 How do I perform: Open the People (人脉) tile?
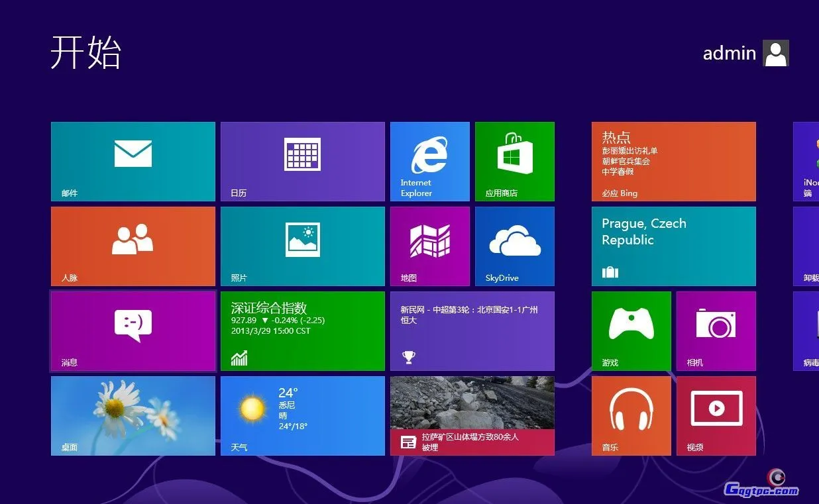pyautogui.click(x=133, y=246)
